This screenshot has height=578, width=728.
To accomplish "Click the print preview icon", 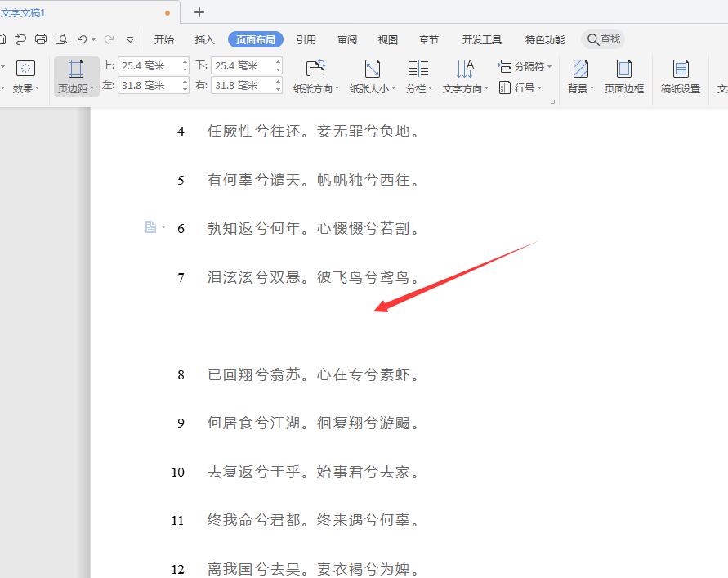I will point(62,38).
